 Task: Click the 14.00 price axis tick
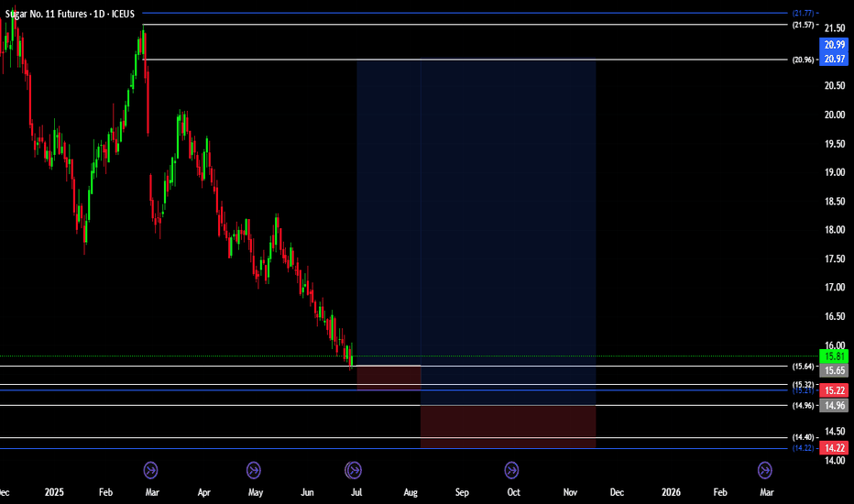(x=835, y=460)
